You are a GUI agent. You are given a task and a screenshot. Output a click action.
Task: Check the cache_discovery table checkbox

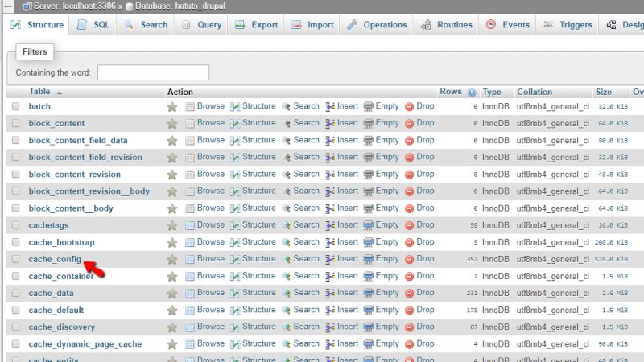click(x=15, y=327)
